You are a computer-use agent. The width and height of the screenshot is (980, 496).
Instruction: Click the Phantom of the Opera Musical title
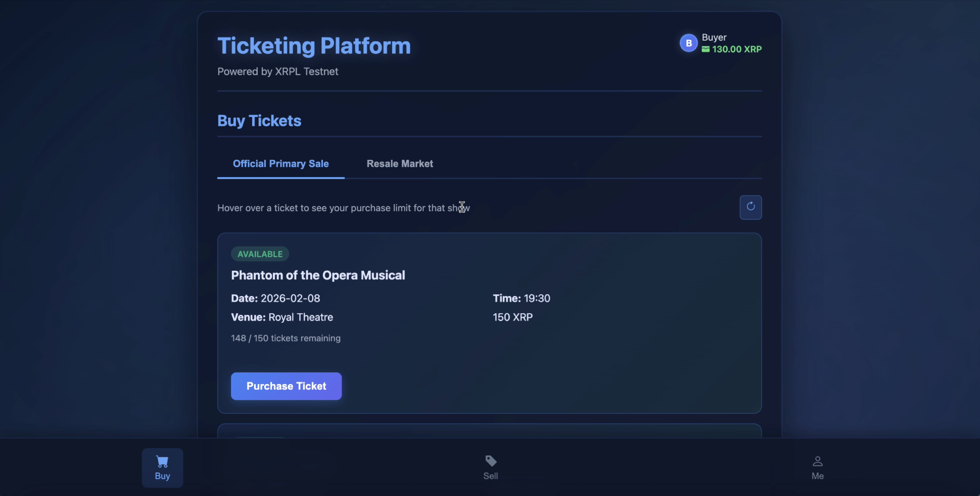[318, 275]
